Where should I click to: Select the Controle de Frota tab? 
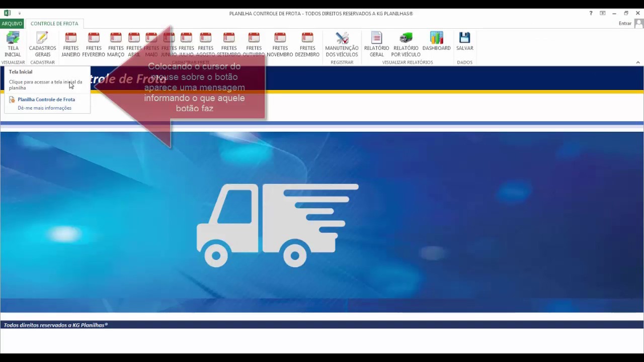click(x=54, y=24)
